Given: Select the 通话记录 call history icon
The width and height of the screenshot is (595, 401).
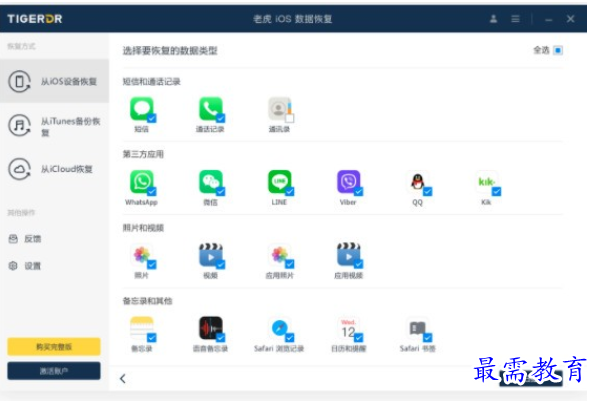Looking at the screenshot, I should pyautogui.click(x=211, y=109).
